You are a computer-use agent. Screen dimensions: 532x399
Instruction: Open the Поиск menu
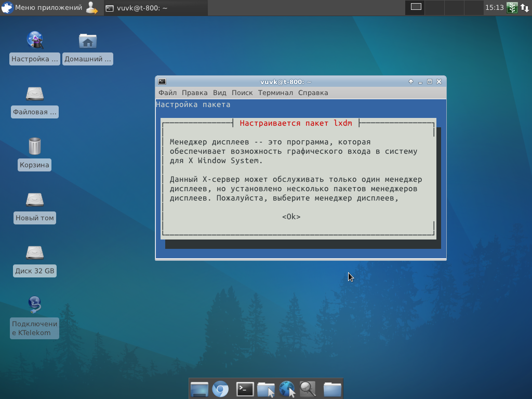pyautogui.click(x=242, y=92)
